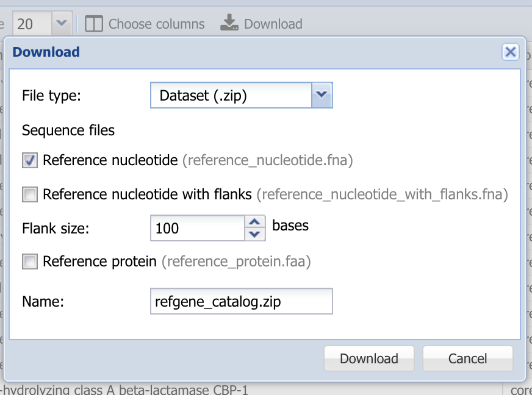532x395 pixels.
Task: Click the Choose columns icon
Action: [x=93, y=24]
